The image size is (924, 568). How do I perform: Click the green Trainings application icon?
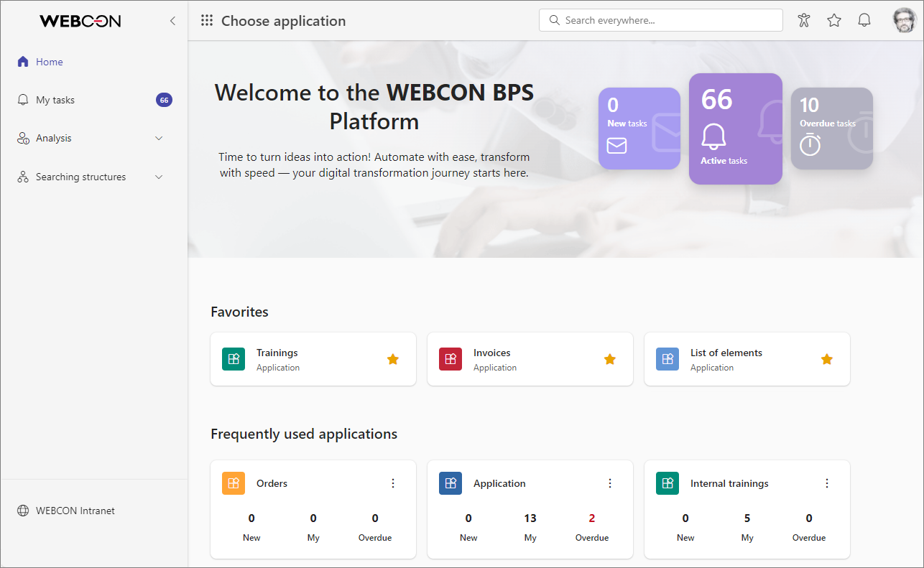pyautogui.click(x=234, y=359)
